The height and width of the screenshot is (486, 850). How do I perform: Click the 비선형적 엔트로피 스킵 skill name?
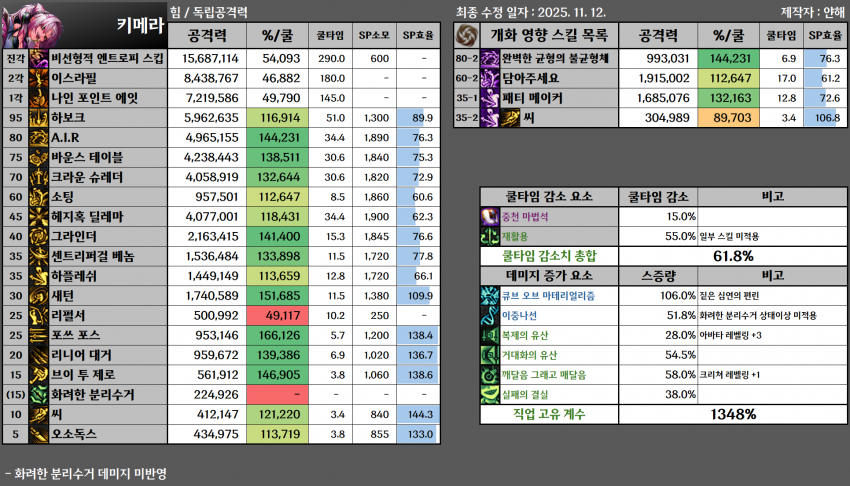pyautogui.click(x=107, y=58)
